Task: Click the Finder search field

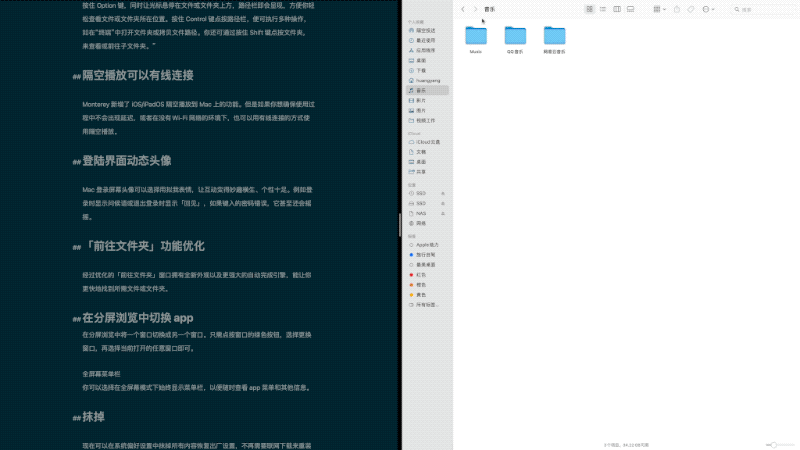Action: coord(764,9)
